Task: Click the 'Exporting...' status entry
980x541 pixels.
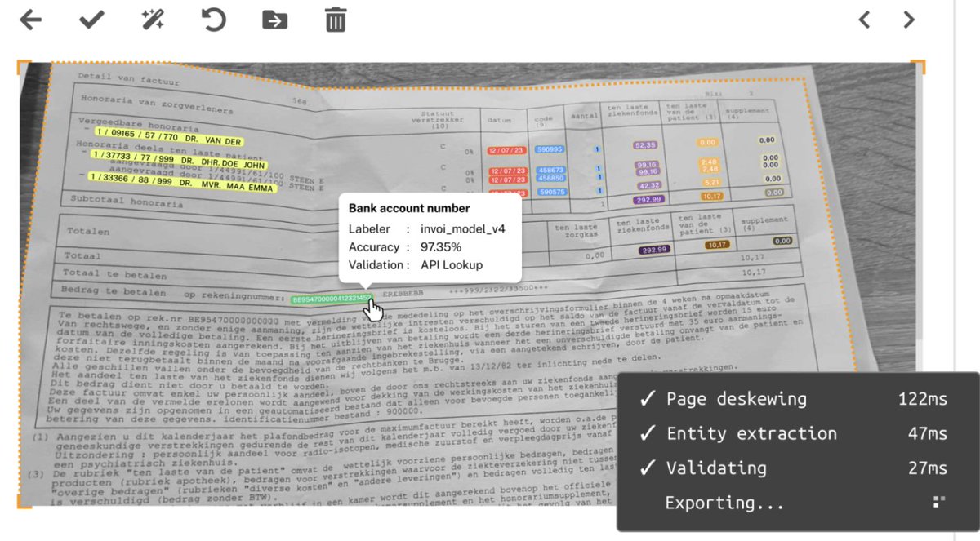Action: [724, 503]
